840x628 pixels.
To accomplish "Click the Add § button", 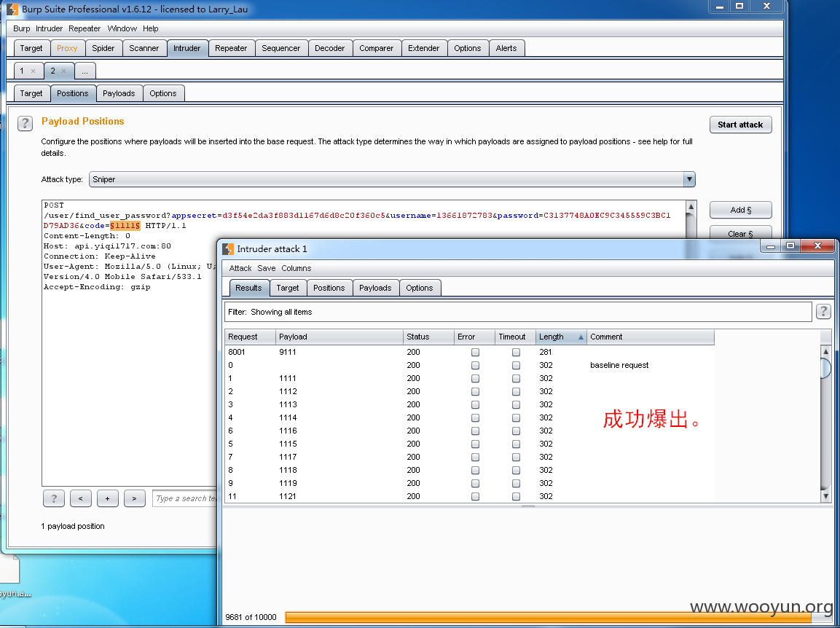I will click(x=740, y=210).
